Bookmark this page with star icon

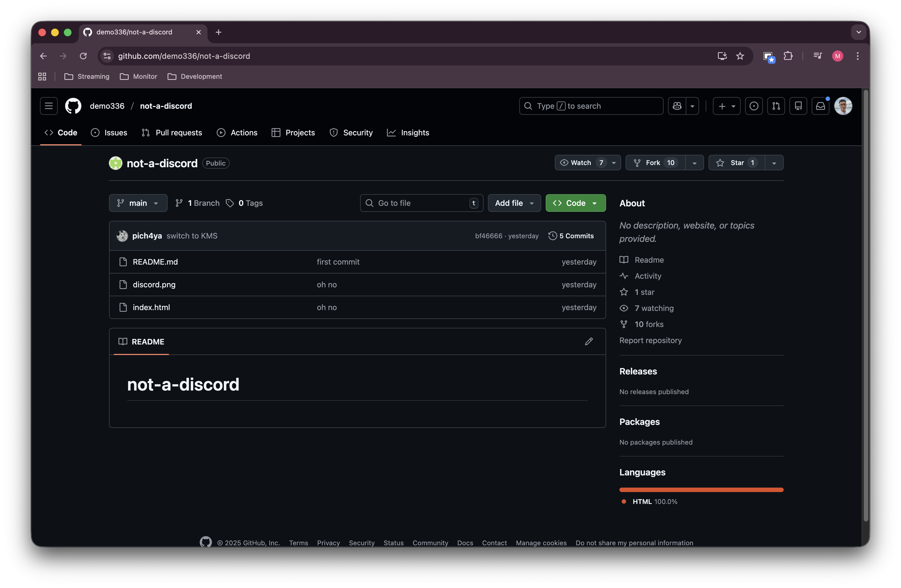tap(740, 56)
